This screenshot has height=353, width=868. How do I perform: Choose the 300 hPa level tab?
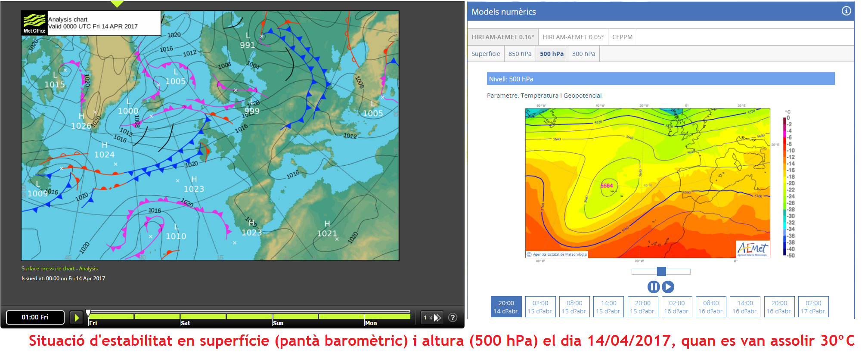point(583,54)
